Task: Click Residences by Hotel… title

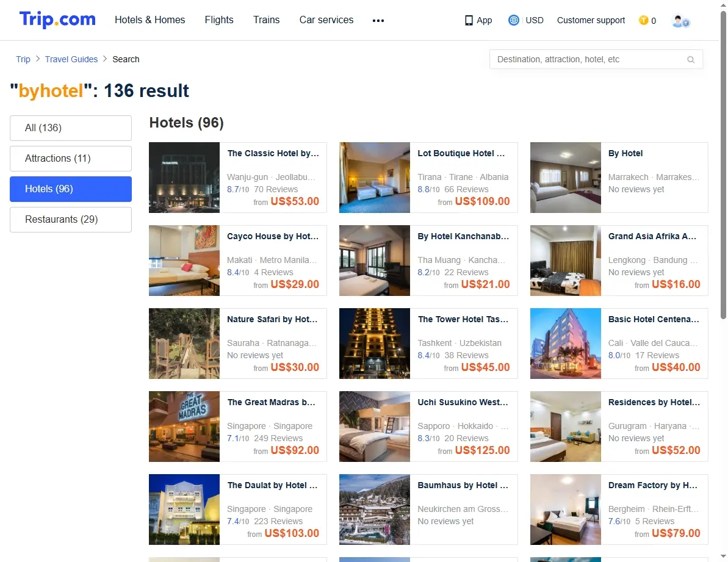Action: pos(654,403)
